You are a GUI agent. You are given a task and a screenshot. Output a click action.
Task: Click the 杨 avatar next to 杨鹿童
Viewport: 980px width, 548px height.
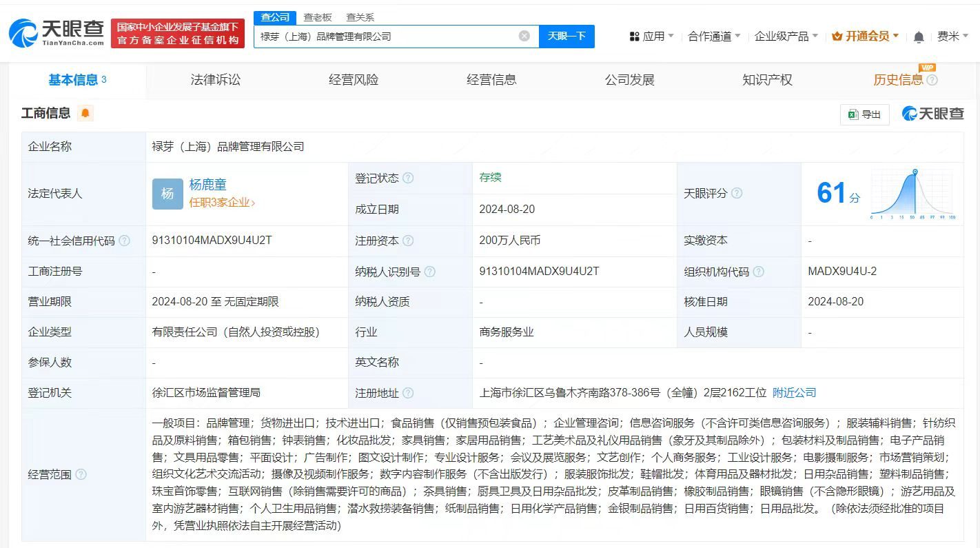tap(167, 194)
